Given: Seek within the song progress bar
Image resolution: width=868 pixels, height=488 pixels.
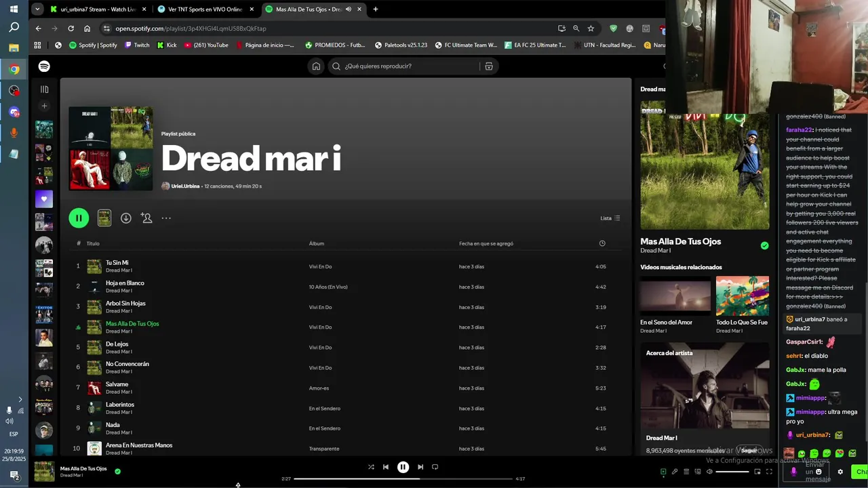Looking at the screenshot, I should point(403,479).
